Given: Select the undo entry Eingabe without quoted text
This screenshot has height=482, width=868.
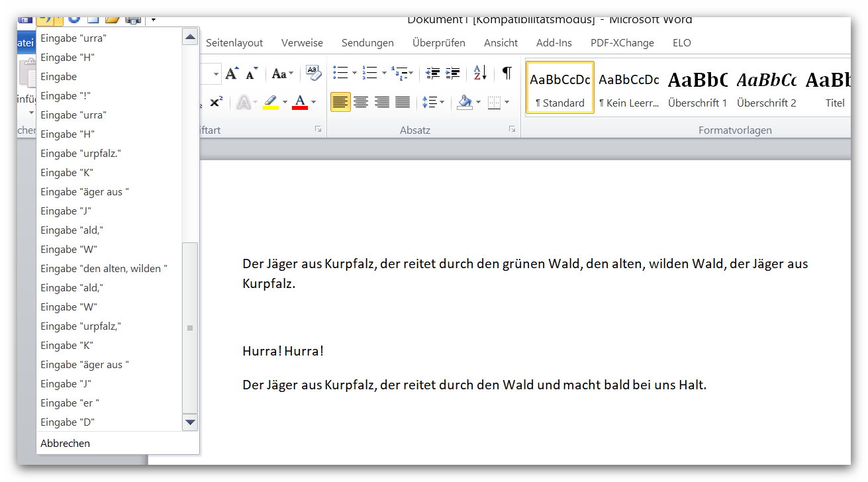Looking at the screenshot, I should [109, 76].
